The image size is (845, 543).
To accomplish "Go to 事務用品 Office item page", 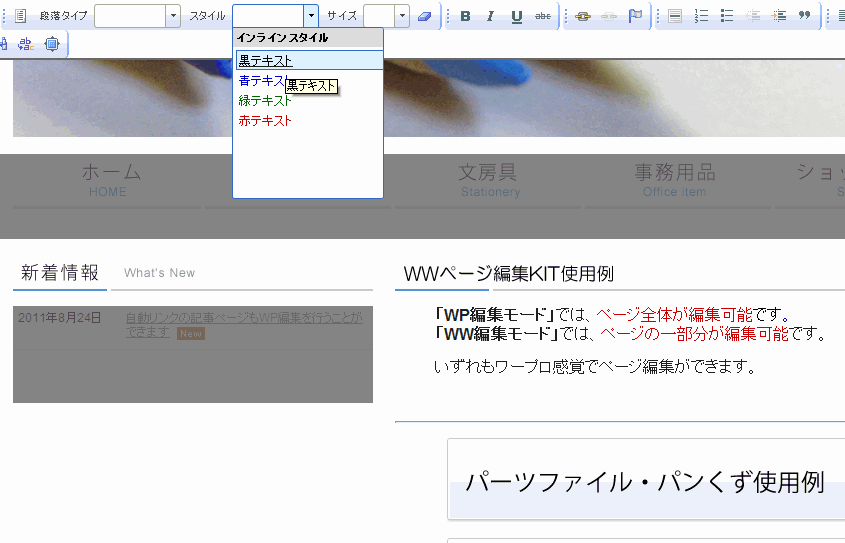I will (x=674, y=180).
